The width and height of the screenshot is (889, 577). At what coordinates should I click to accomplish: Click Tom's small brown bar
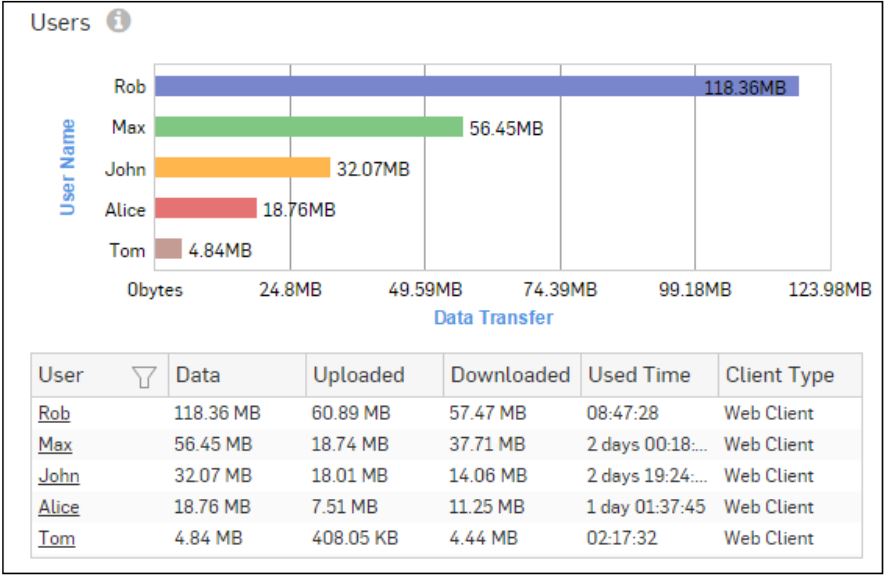pyautogui.click(x=168, y=249)
